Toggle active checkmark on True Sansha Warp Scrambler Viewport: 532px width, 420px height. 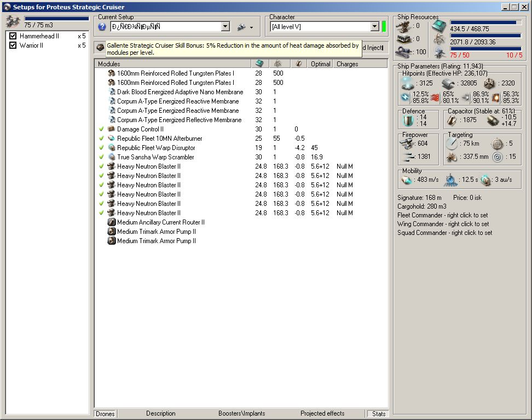[101, 157]
